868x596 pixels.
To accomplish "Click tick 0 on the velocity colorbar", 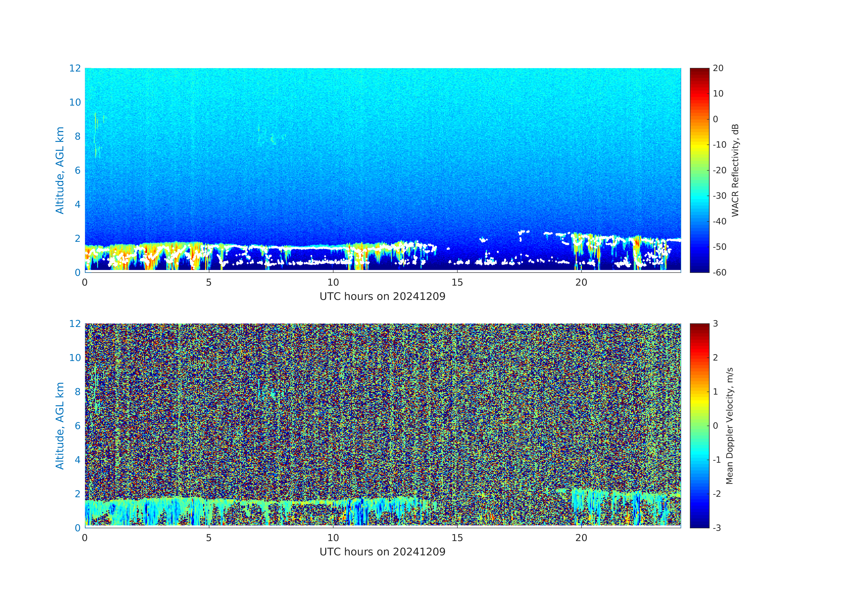I will coord(715,426).
